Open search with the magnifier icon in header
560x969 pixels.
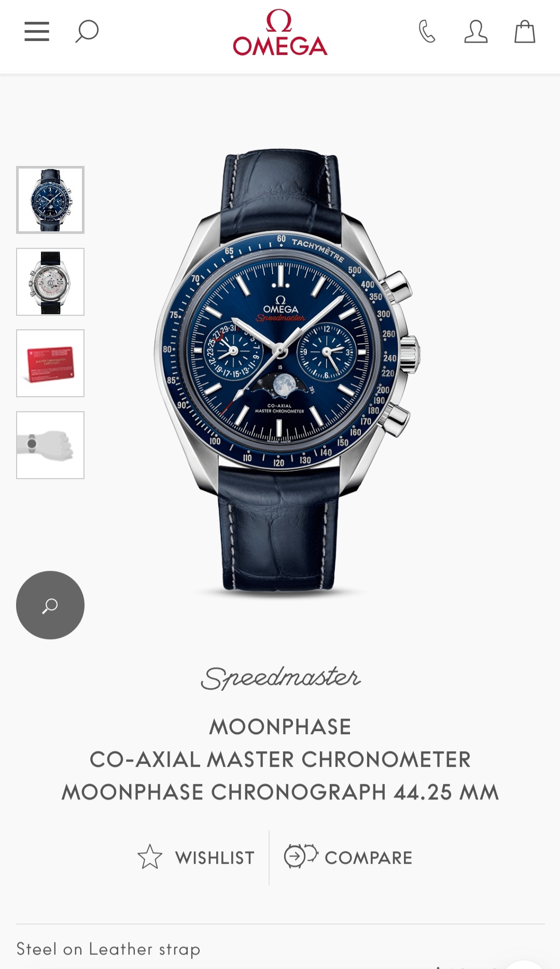pos(87,31)
